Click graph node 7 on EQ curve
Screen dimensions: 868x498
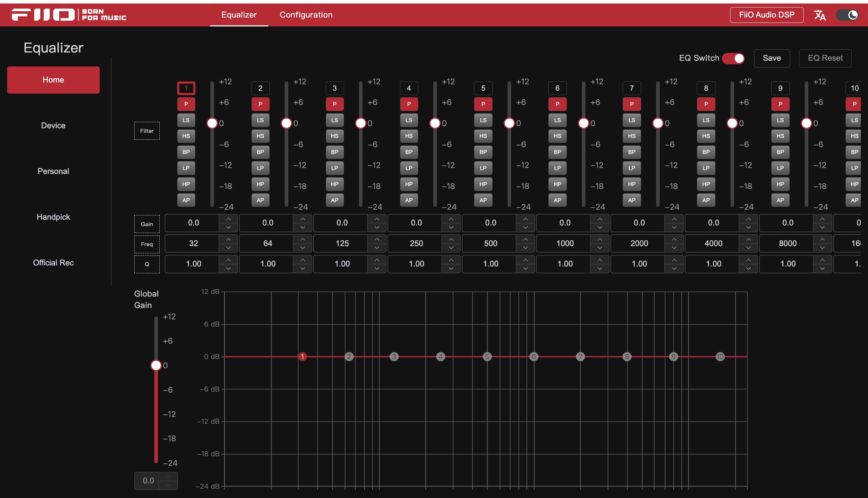pos(580,357)
